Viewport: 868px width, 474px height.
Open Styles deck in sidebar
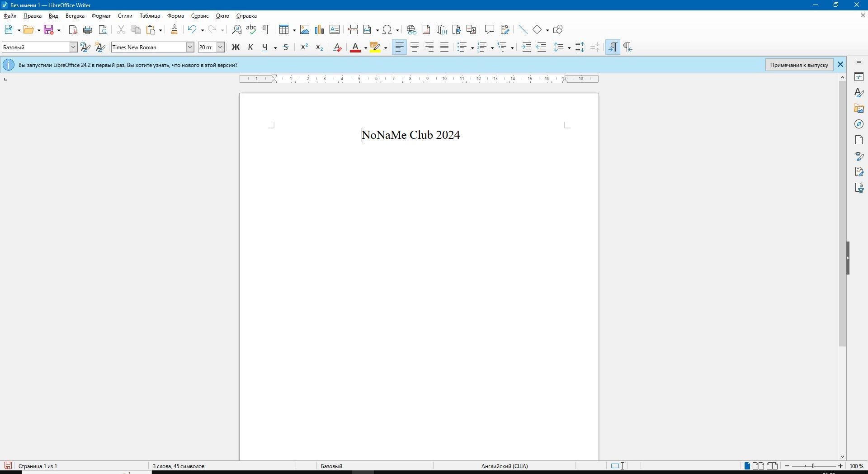[x=859, y=93]
